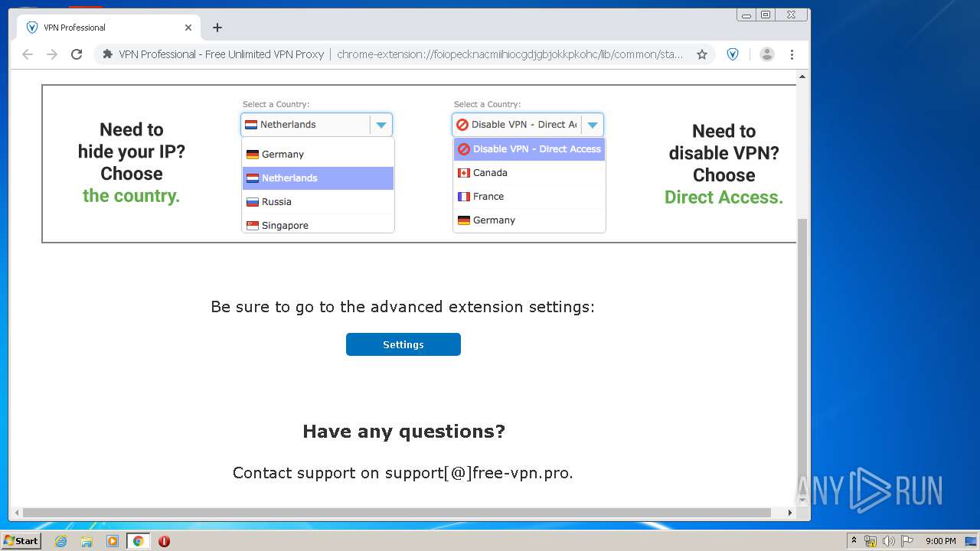Choose Singapore in the country list
The image size is (980, 551).
pyautogui.click(x=318, y=224)
